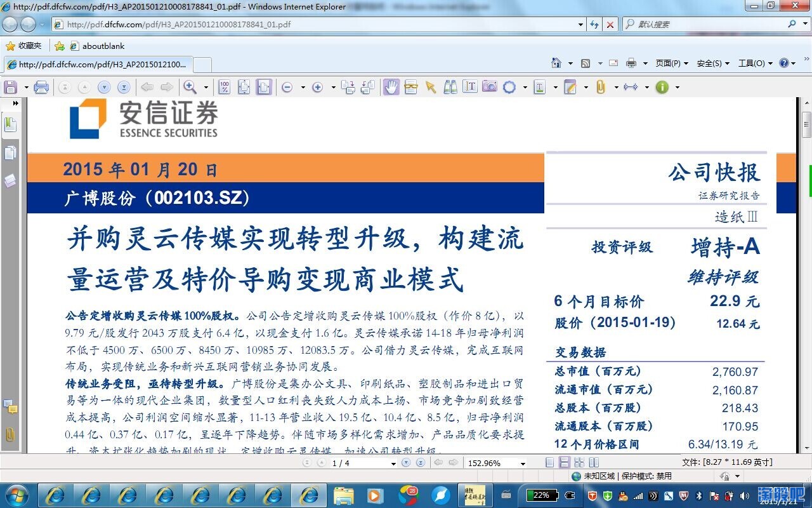Open zoom-in dropdown arrow
Image resolution: width=812 pixels, height=508 pixels.
pyautogui.click(x=334, y=87)
